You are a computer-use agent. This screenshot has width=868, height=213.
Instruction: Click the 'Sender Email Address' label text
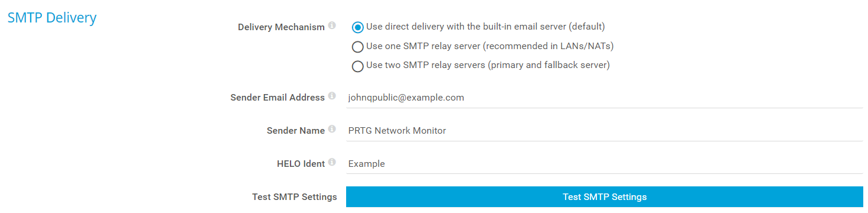tap(277, 98)
